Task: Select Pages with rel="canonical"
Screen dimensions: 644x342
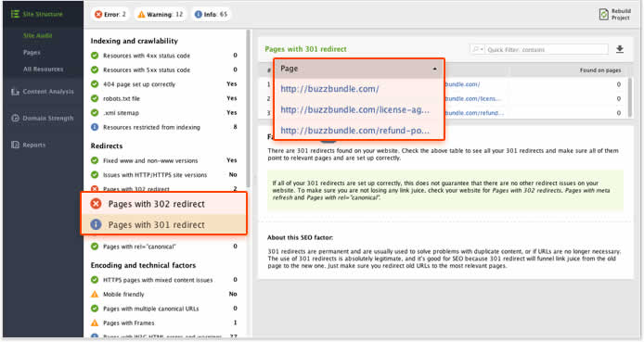Action: (x=164, y=247)
